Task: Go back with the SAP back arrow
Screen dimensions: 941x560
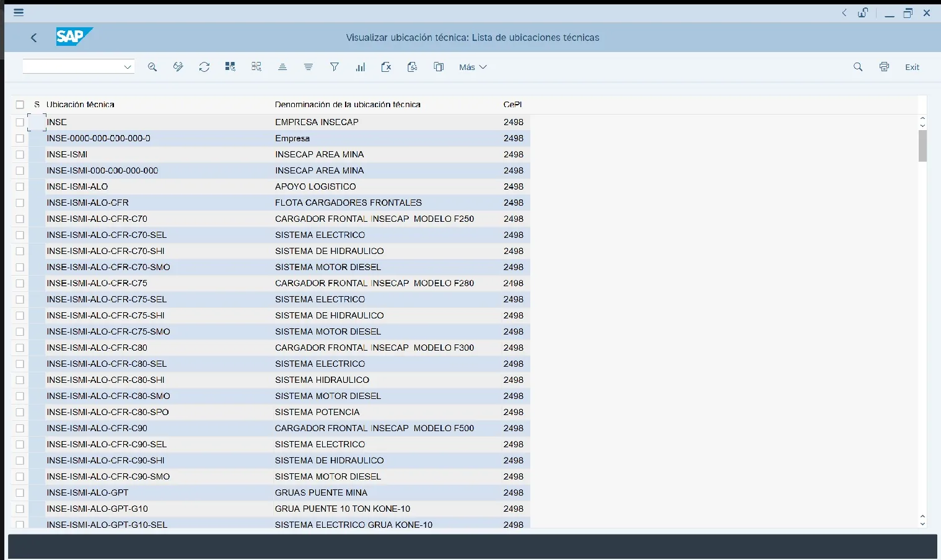Action: (x=34, y=38)
